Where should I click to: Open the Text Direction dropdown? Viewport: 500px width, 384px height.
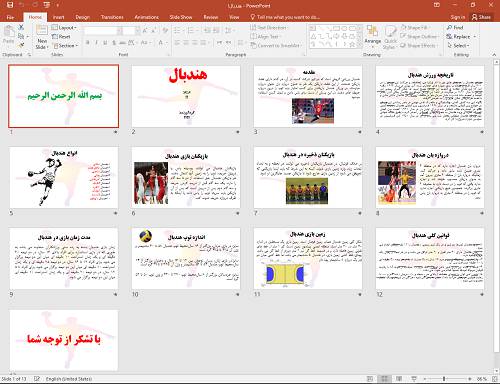[269, 28]
